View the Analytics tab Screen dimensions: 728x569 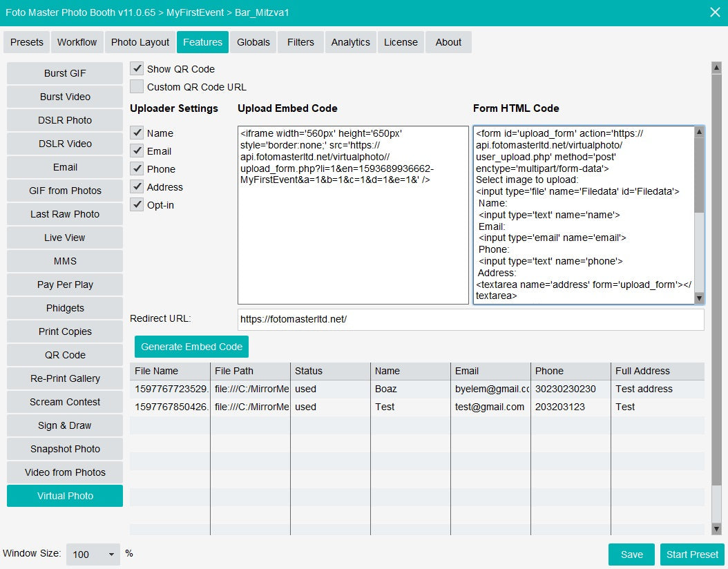(351, 42)
